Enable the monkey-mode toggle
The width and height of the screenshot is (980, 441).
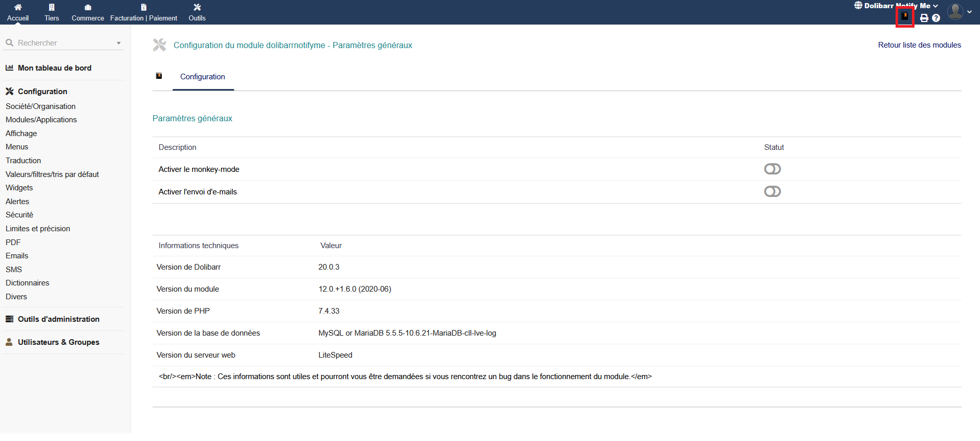tap(772, 169)
